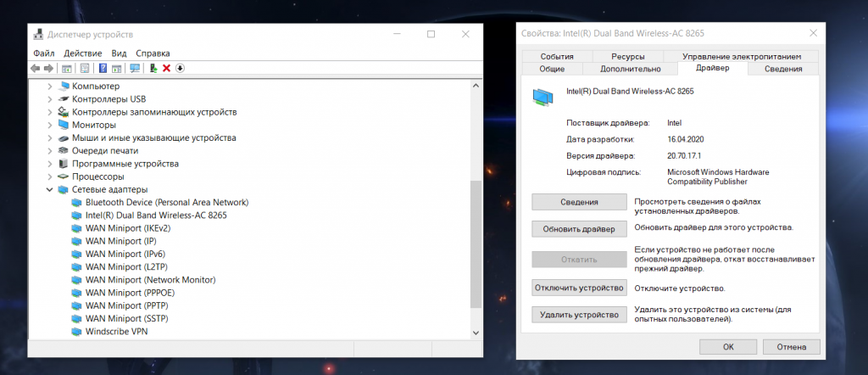Scan for hardware changes monitor icon
The image size is (868, 375).
[135, 68]
